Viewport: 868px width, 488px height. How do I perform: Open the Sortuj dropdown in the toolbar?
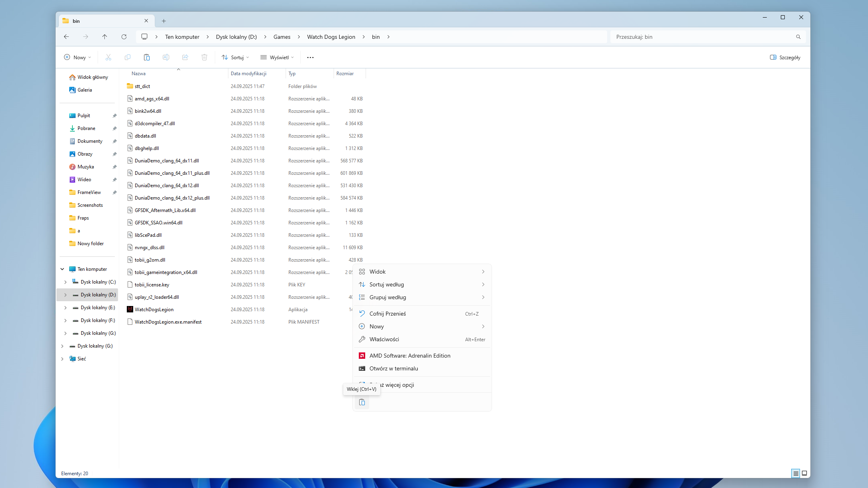(235, 58)
